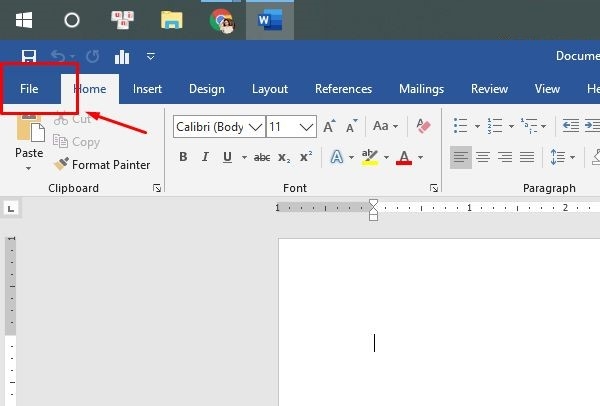Open the View tab

coord(547,89)
